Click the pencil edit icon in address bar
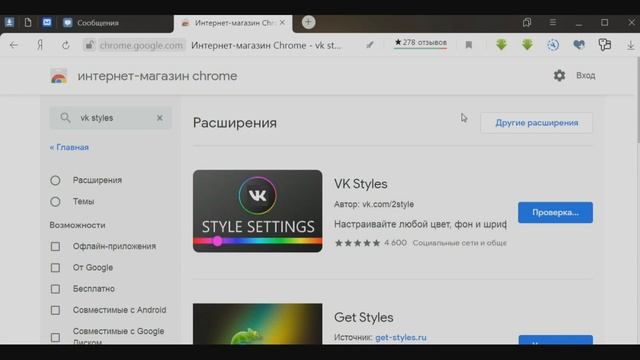The height and width of the screenshot is (360, 640). coord(370,45)
